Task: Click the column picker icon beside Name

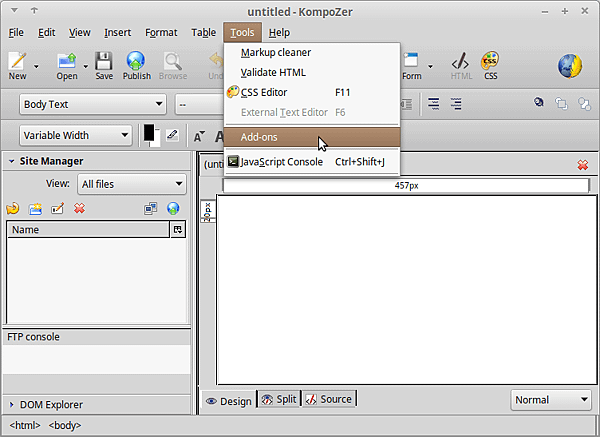Action: point(178,230)
